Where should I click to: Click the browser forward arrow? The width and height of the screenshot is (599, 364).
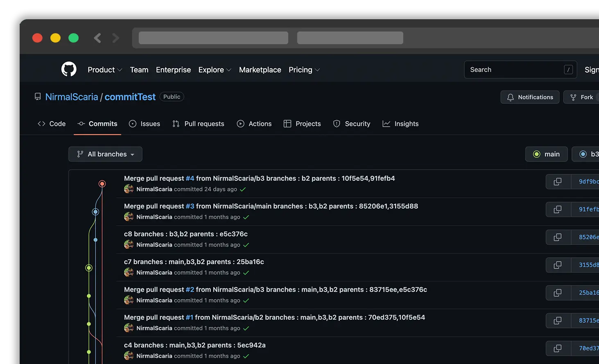coord(116,38)
